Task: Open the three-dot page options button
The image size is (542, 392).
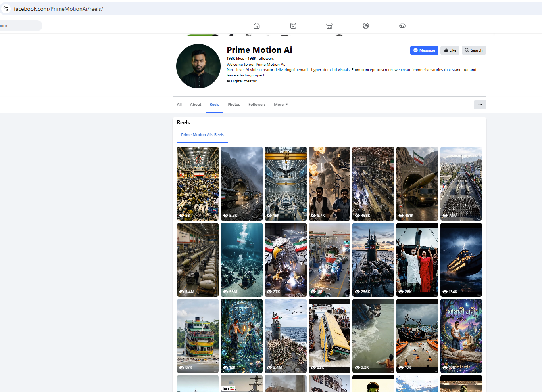Action: 480,105
